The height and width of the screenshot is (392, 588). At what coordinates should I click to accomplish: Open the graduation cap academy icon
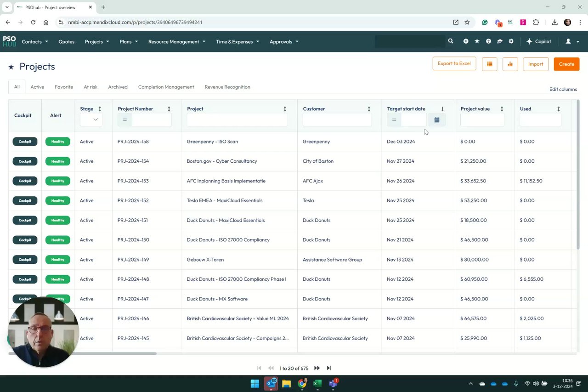[500, 41]
